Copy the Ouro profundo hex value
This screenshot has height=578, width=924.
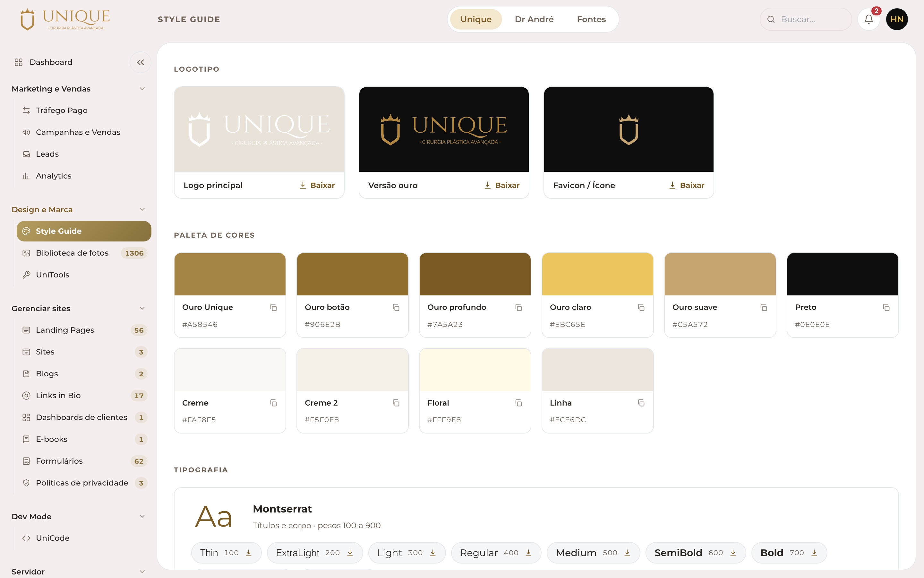click(518, 307)
